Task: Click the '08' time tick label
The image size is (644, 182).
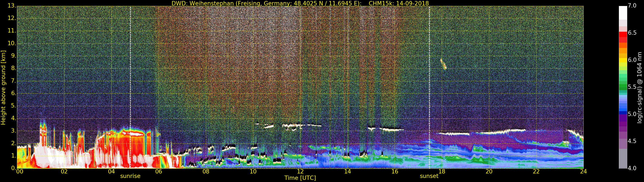Action: pos(206,172)
